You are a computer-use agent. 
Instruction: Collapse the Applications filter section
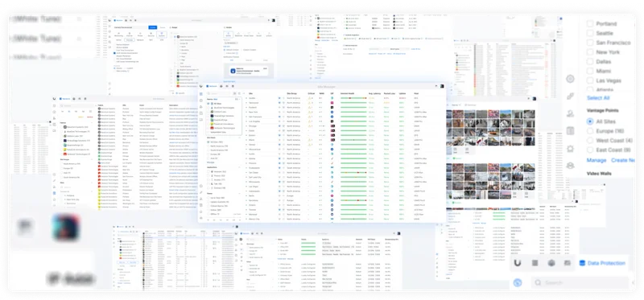[240, 168]
